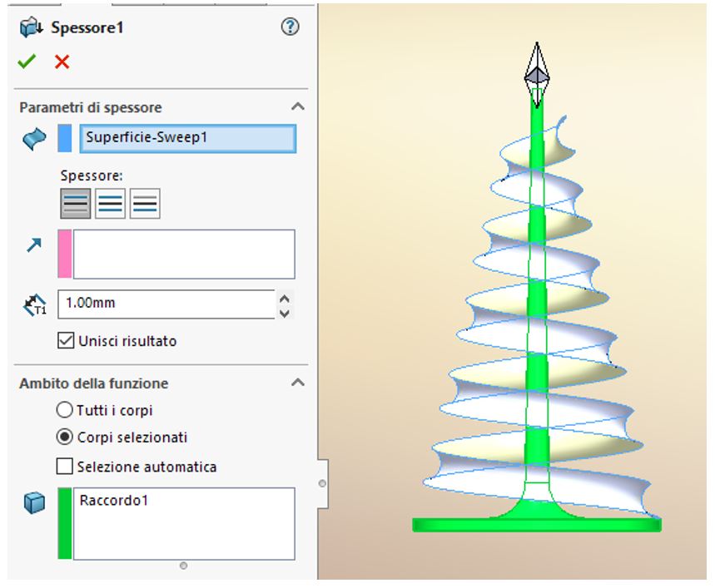This screenshot has width=715, height=588.
Task: Click the Spessore: label
Action: pyautogui.click(x=92, y=175)
